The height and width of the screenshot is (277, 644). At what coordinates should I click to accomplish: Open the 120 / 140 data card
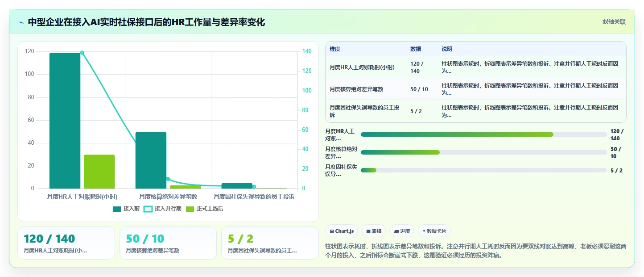tap(66, 243)
